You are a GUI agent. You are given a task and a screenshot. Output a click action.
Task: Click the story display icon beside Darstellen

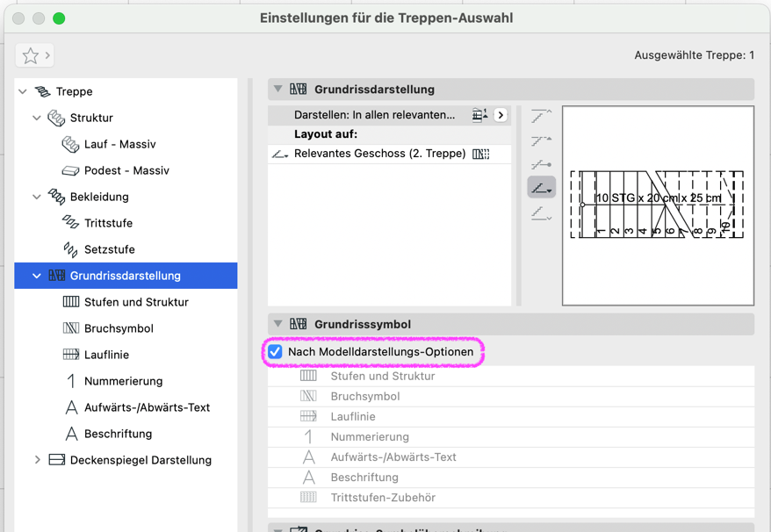[480, 115]
